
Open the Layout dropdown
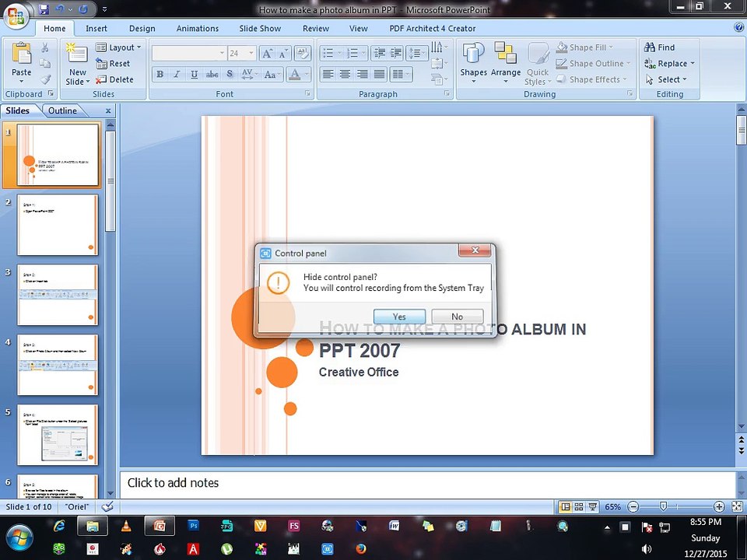(x=118, y=47)
